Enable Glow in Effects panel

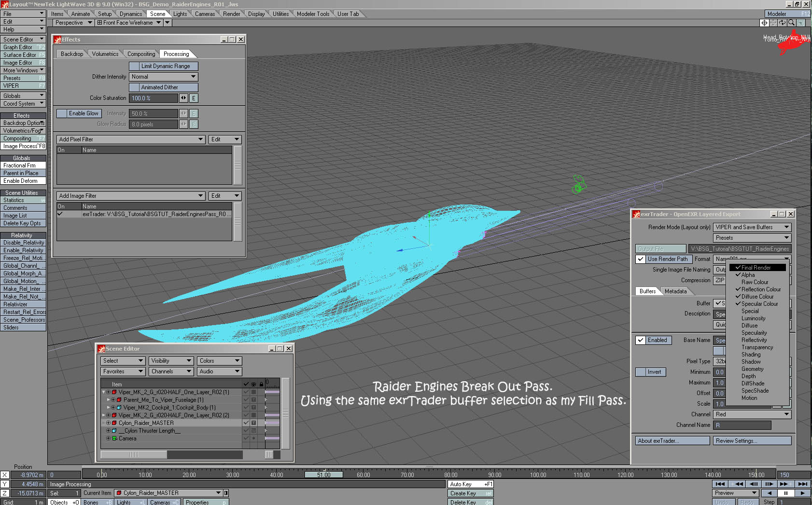[x=79, y=113]
